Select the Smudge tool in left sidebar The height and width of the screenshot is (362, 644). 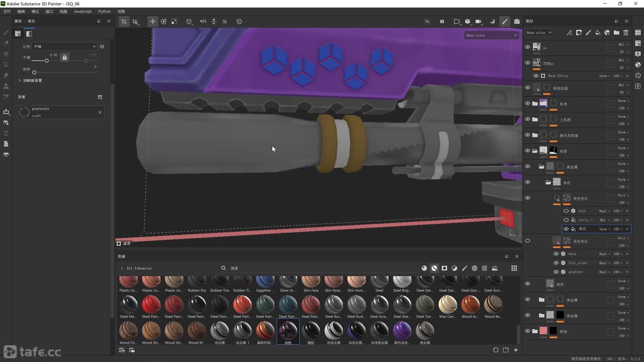click(6, 75)
